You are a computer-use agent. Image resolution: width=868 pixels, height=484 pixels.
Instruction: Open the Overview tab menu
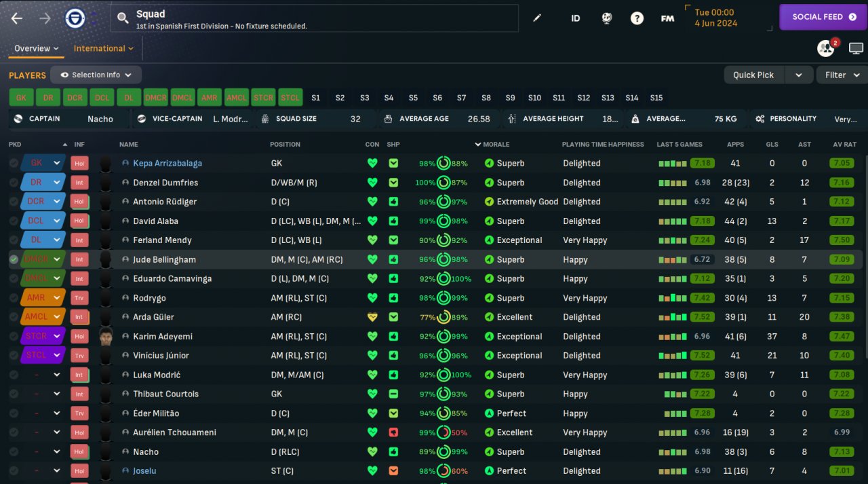tap(36, 48)
